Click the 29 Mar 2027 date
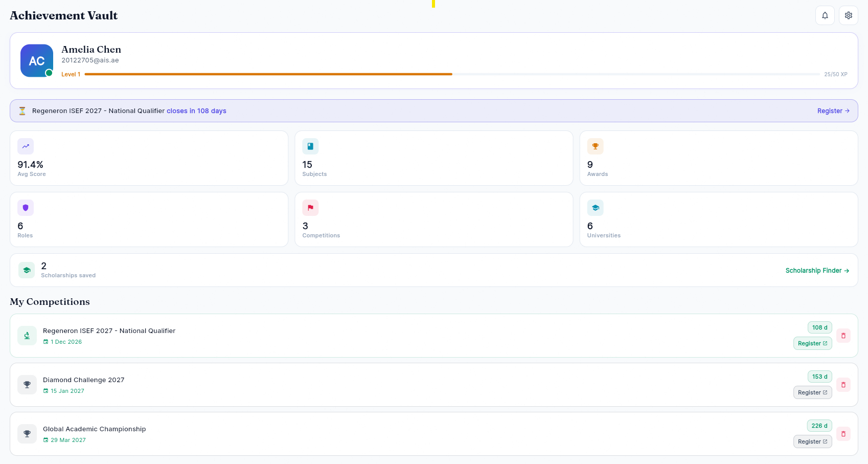868x464 pixels. pyautogui.click(x=68, y=440)
